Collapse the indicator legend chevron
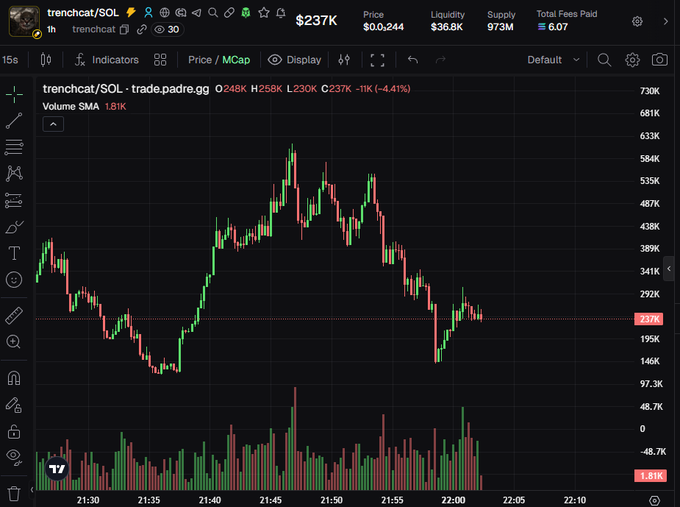The width and height of the screenshot is (680, 507). (x=53, y=124)
